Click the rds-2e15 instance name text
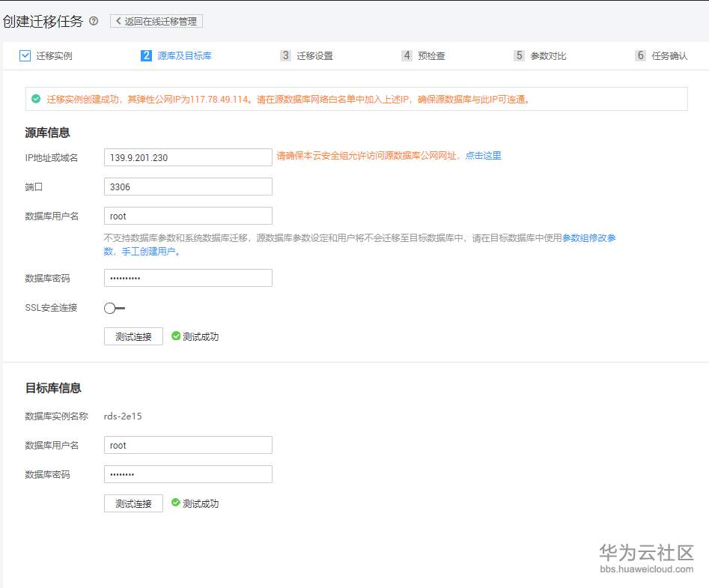 click(x=123, y=416)
